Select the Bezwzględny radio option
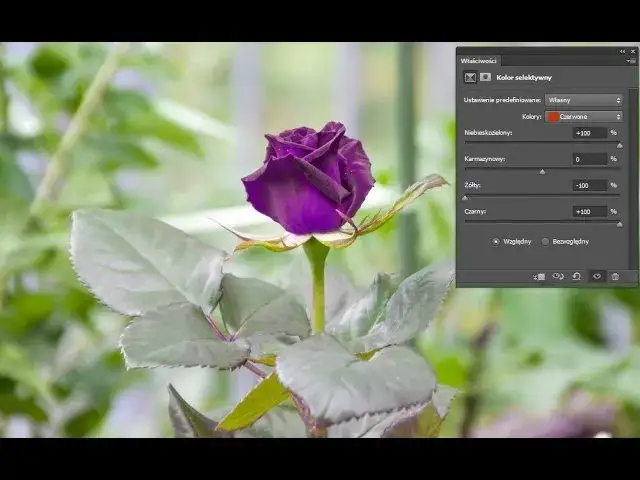Image resolution: width=640 pixels, height=480 pixels. point(545,241)
